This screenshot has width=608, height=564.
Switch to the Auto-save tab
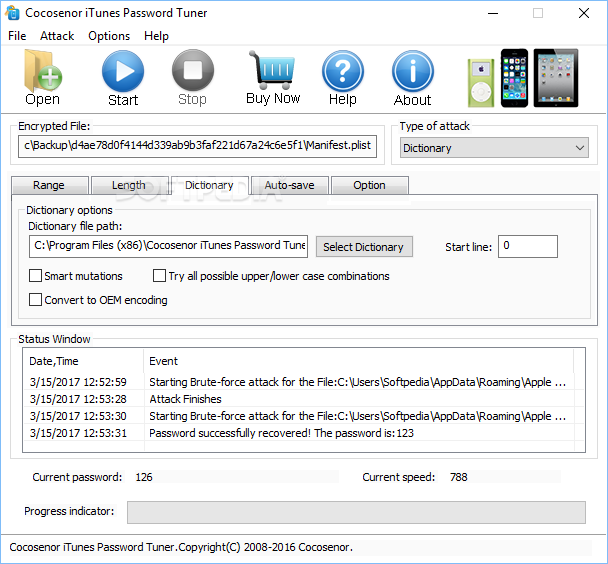pyautogui.click(x=290, y=185)
